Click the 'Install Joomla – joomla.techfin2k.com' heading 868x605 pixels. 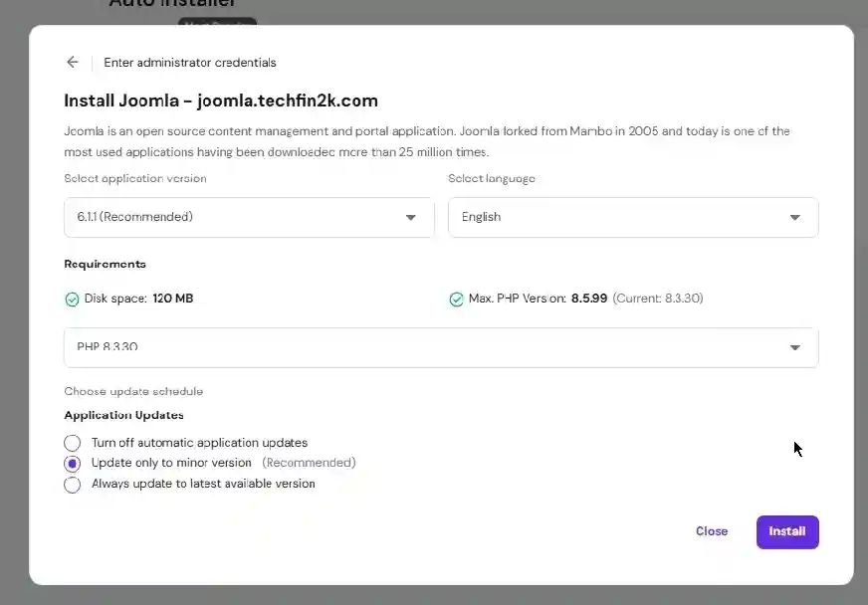click(x=221, y=101)
